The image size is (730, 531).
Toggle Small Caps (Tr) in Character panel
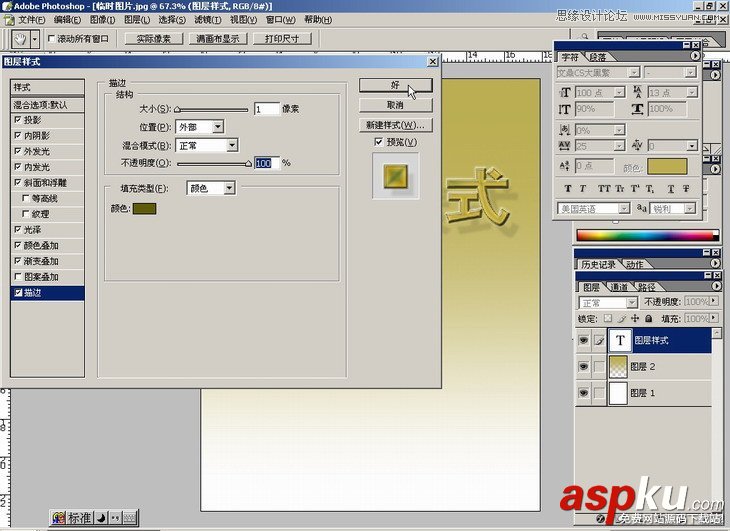click(x=619, y=188)
